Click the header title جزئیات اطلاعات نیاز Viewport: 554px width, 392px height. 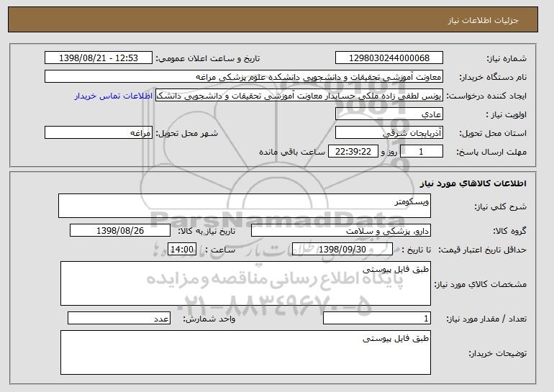[483, 20]
